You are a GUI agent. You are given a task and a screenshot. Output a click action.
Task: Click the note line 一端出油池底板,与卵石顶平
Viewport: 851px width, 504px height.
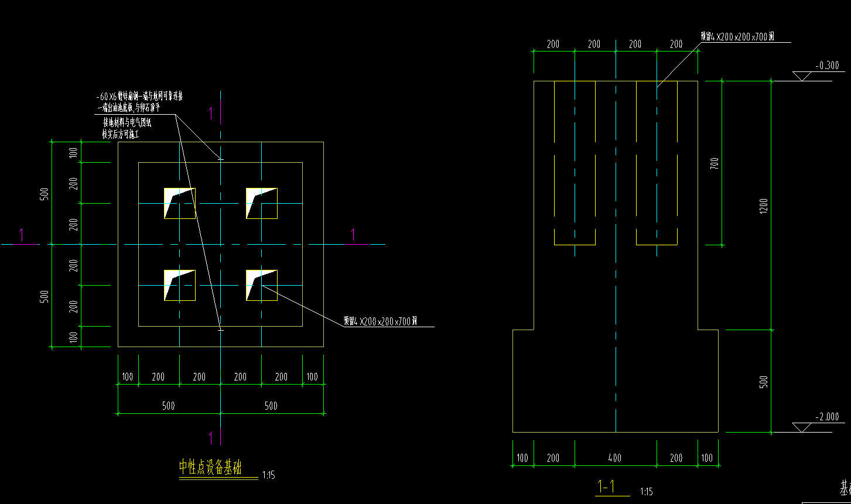tap(128, 108)
